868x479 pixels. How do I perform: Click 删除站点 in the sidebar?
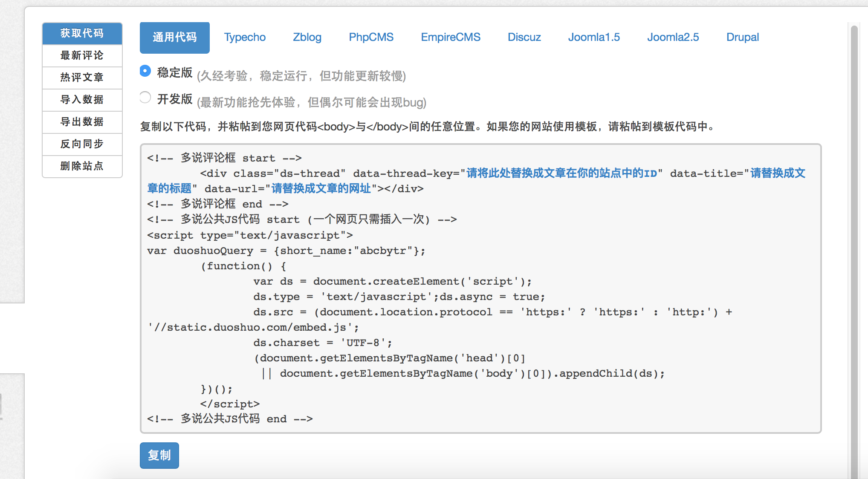click(82, 166)
